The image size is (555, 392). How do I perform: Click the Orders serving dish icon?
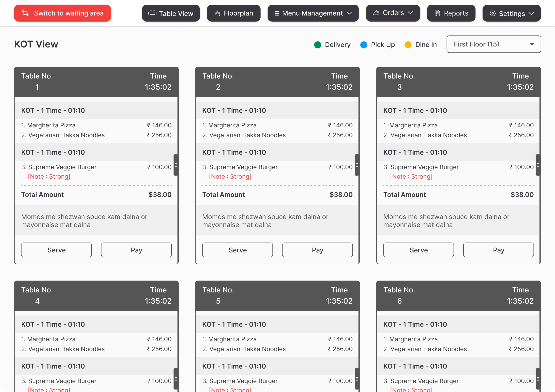pyautogui.click(x=376, y=13)
